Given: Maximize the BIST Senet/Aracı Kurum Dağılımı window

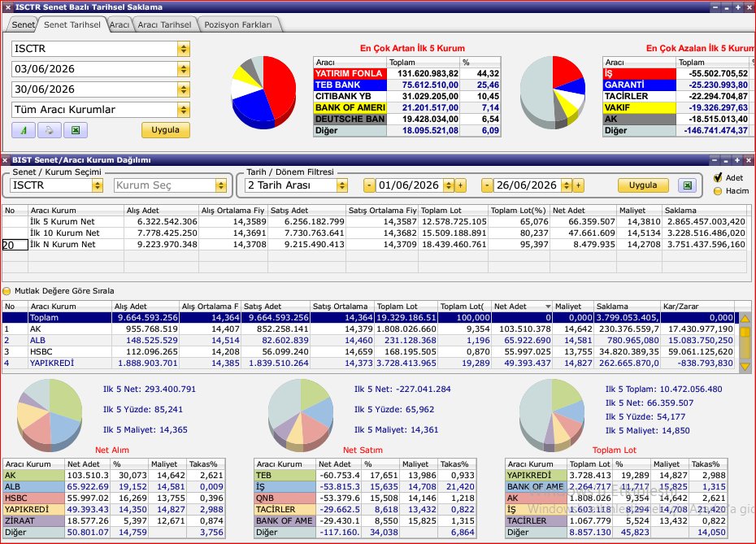Looking at the screenshot, I should click(x=737, y=160).
